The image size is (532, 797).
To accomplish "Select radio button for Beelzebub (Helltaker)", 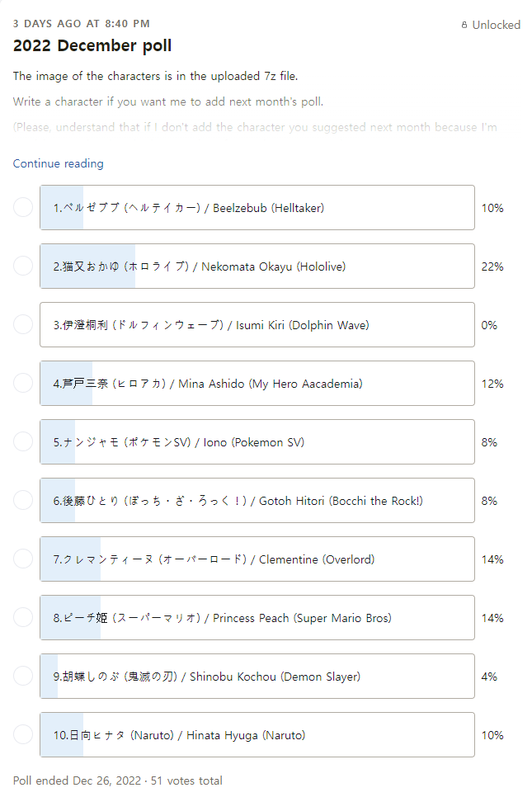I will [23, 207].
